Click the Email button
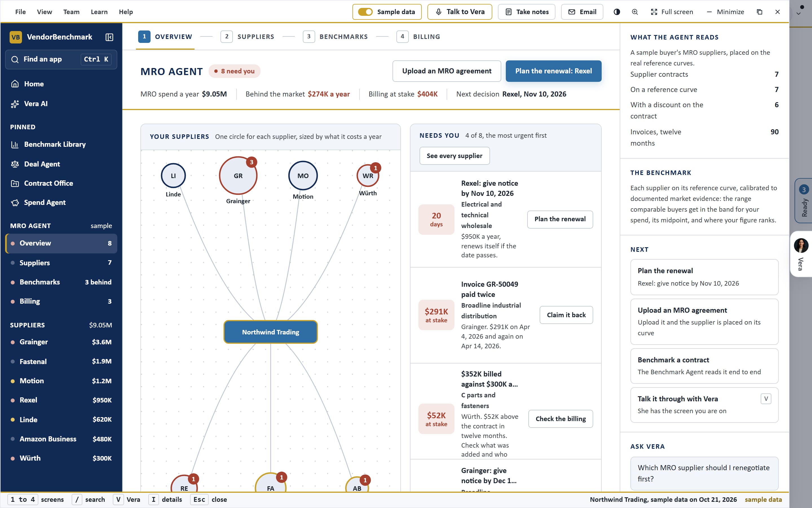Image resolution: width=812 pixels, height=508 pixels. (x=582, y=12)
